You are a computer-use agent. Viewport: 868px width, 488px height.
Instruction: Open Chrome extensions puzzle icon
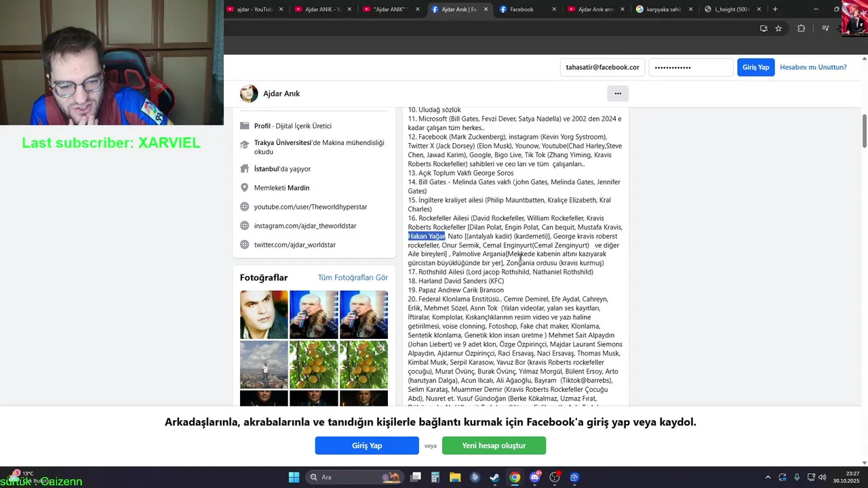coord(802,28)
